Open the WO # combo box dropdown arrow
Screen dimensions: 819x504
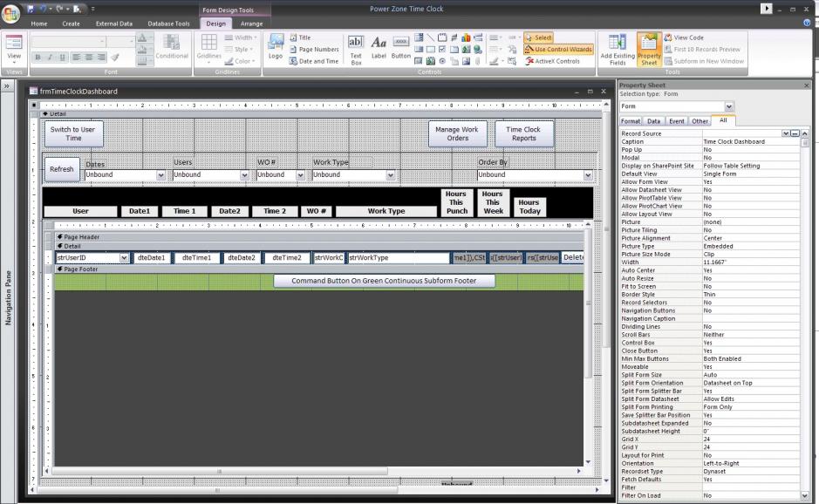point(300,175)
